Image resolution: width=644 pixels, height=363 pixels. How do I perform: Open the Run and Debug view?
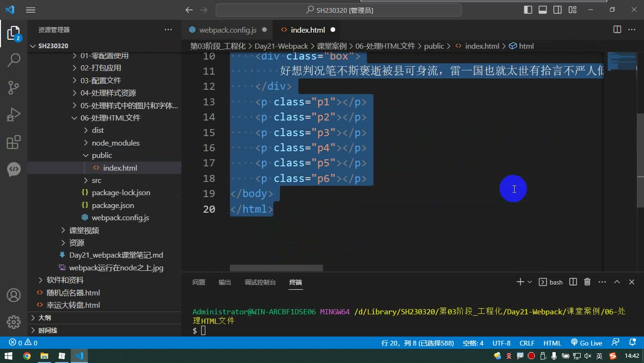(x=14, y=115)
